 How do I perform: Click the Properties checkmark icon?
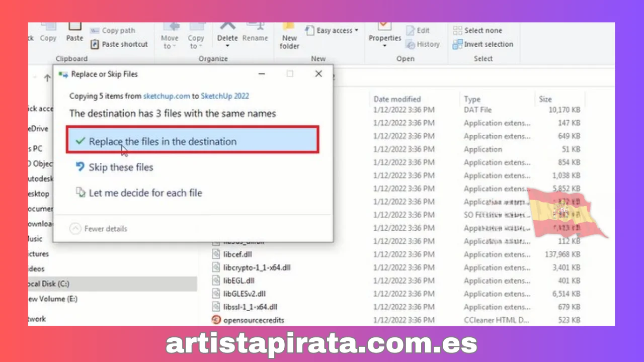point(384,26)
